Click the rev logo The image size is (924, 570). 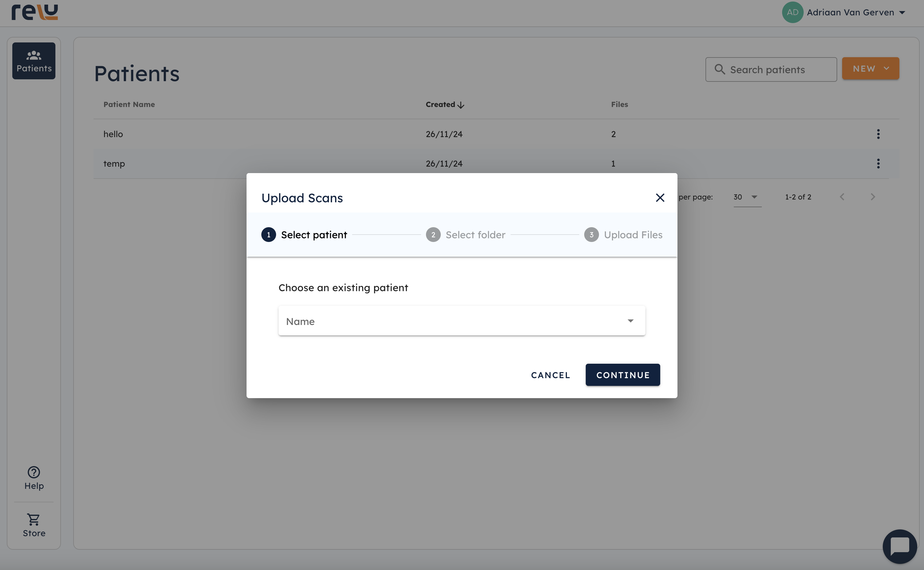click(x=35, y=12)
